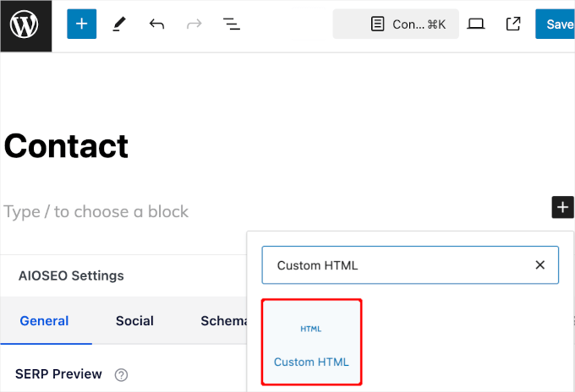Image resolution: width=575 pixels, height=392 pixels.
Task: Open page in new tab icon
Action: (x=513, y=24)
